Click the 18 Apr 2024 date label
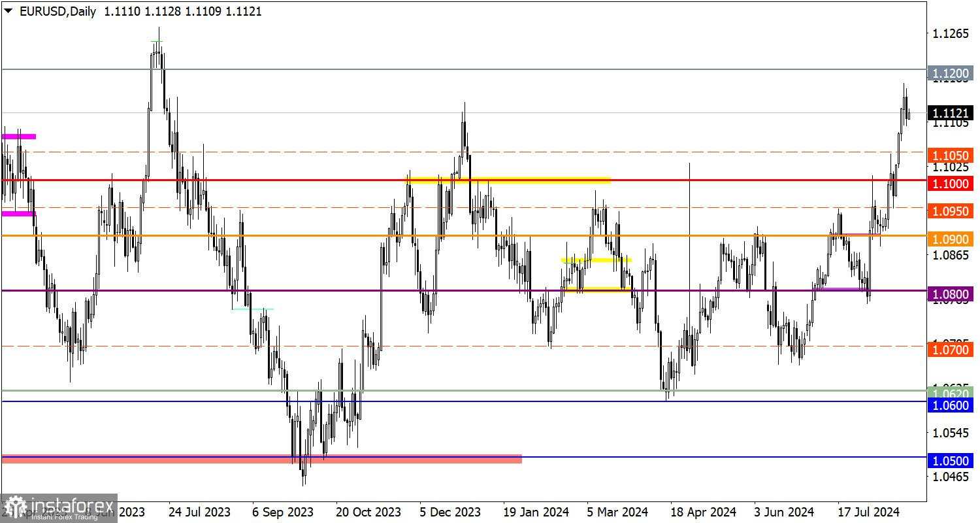The height and width of the screenshot is (523, 980). 703,511
